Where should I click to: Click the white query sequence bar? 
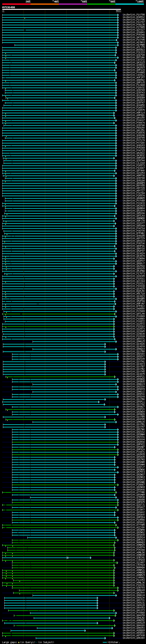(62, 9)
